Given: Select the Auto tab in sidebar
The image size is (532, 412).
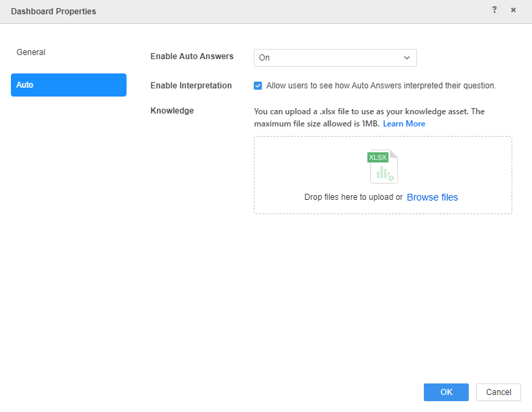Looking at the screenshot, I should [68, 85].
